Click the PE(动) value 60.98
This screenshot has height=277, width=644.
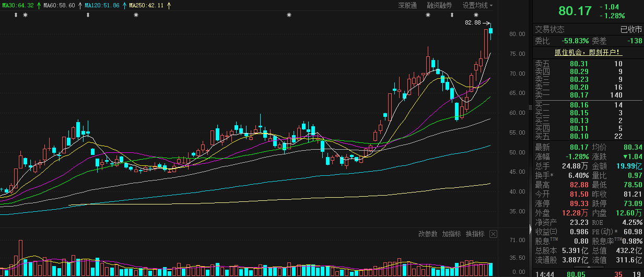point(633,232)
